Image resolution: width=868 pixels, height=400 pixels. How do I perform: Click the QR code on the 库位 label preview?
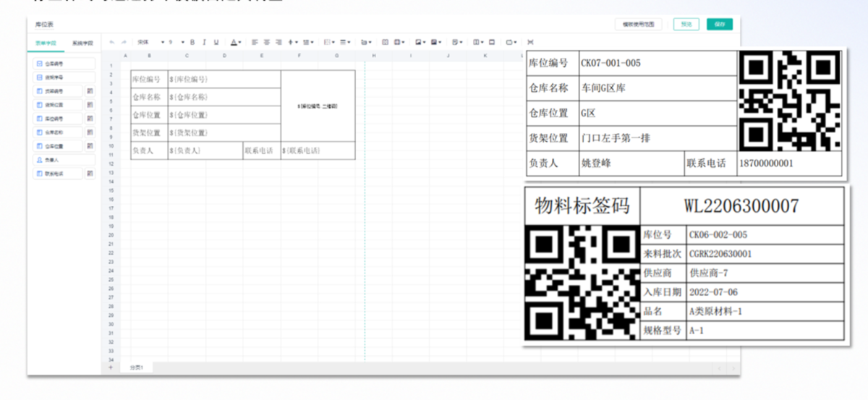coord(791,101)
